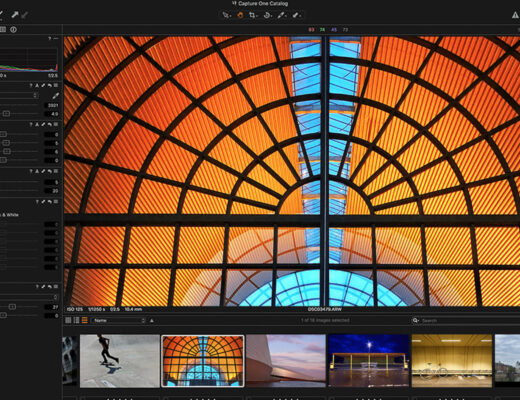Screen dimensions: 520x400
Task: Click the 10.4 mm focal length text
Action: click(133, 309)
